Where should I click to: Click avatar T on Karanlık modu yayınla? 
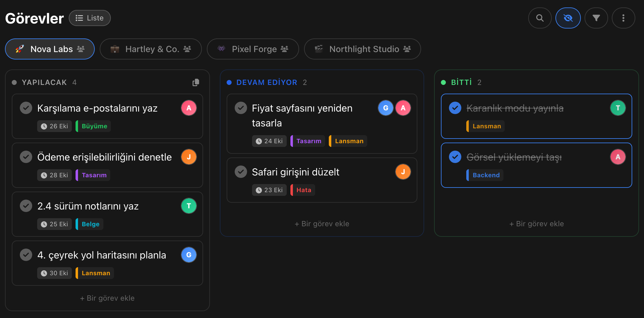[x=618, y=108]
